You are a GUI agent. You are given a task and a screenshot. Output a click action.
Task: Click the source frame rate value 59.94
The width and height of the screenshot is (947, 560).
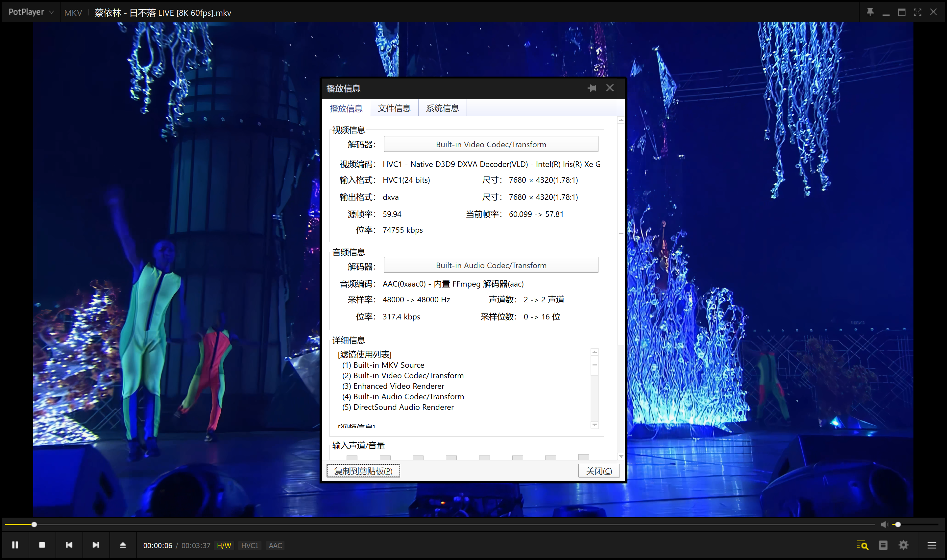click(x=392, y=214)
